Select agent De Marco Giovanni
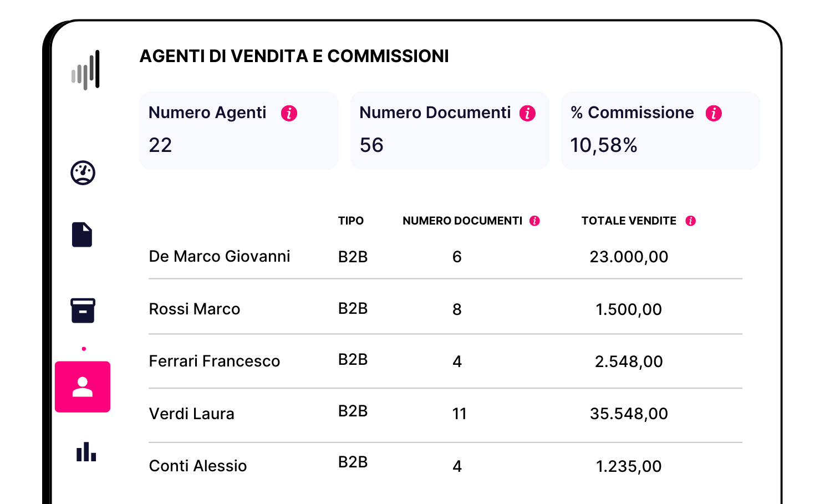Viewport: 825px width, 504px height. click(220, 256)
